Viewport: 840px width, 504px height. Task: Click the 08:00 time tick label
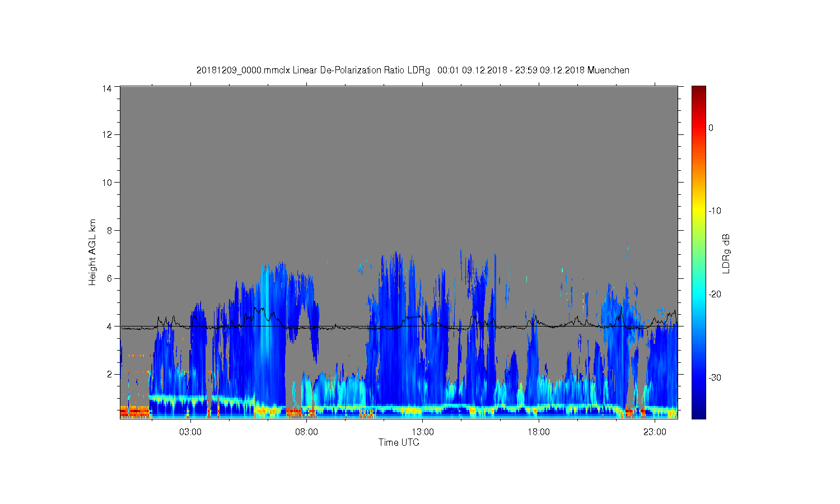click(x=306, y=432)
